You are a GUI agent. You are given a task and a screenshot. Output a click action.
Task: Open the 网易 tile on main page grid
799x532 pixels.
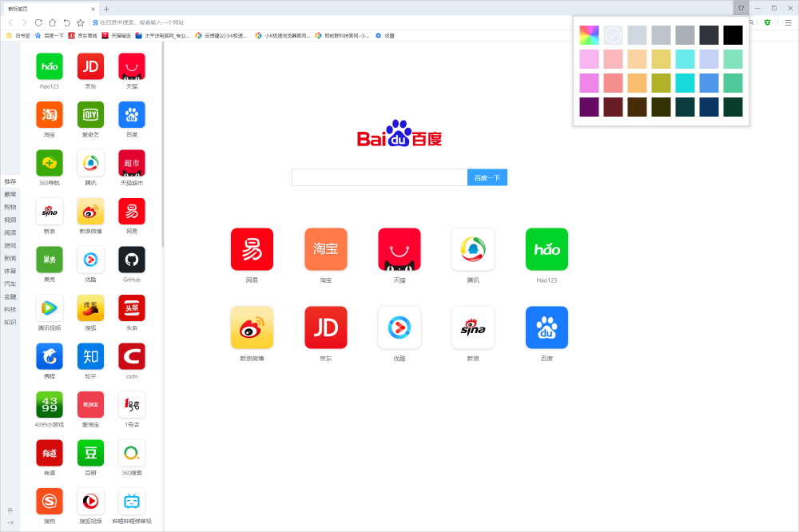252,249
